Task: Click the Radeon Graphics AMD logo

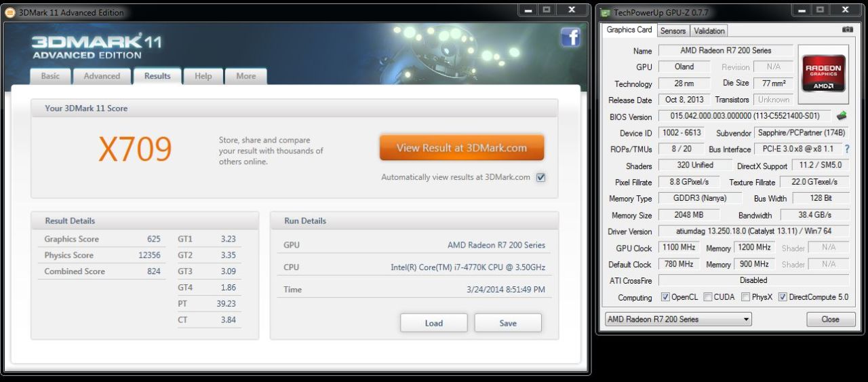Action: point(823,73)
